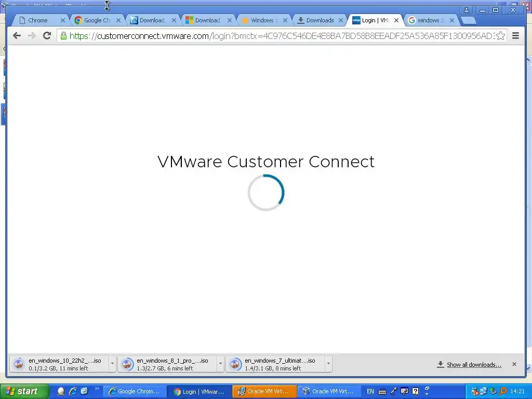Switch to Google Chrom... taskbar window
The width and height of the screenshot is (532, 399).
point(134,392)
